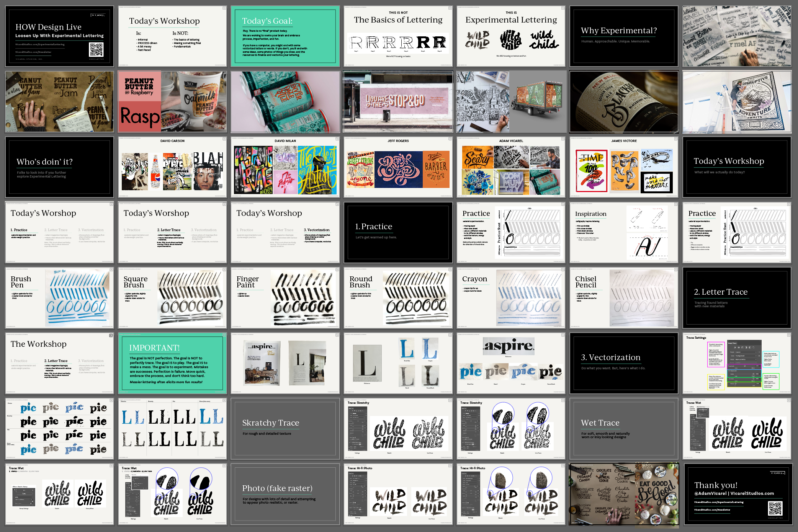Click the VICAREL logo on the Thank you slide
This screenshot has width=798, height=532.
point(777,473)
